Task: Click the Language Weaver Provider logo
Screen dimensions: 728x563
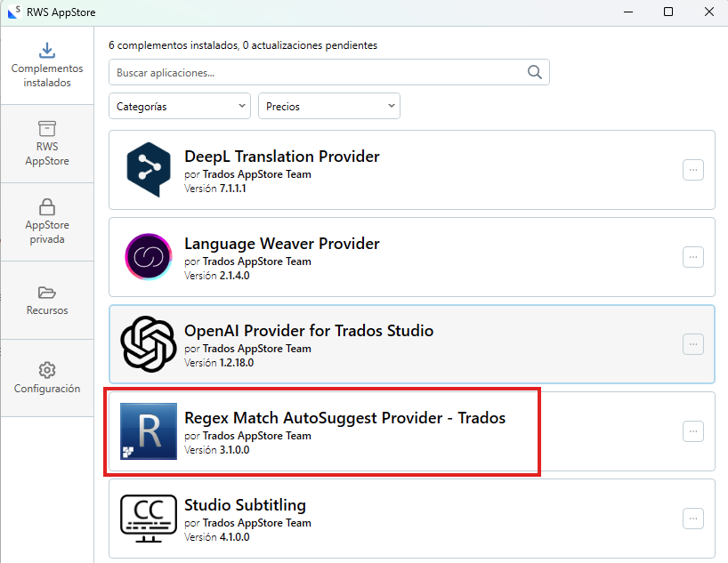Action: tap(149, 256)
